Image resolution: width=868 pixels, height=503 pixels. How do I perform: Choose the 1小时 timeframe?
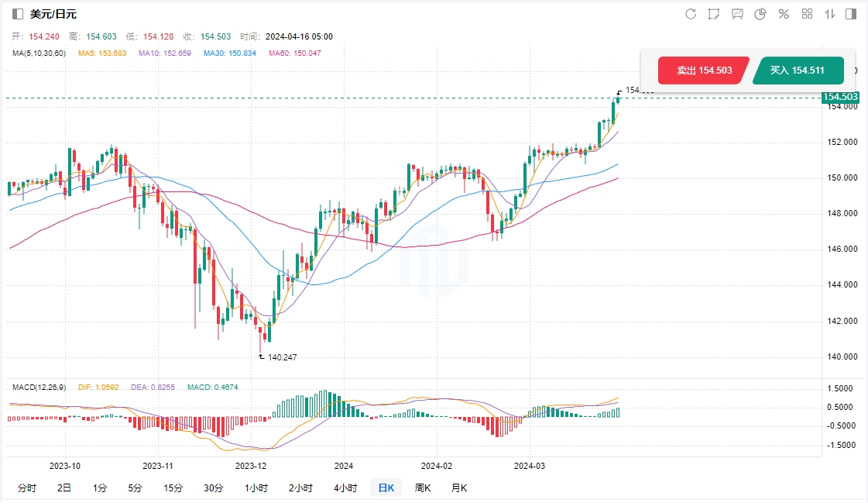point(256,487)
